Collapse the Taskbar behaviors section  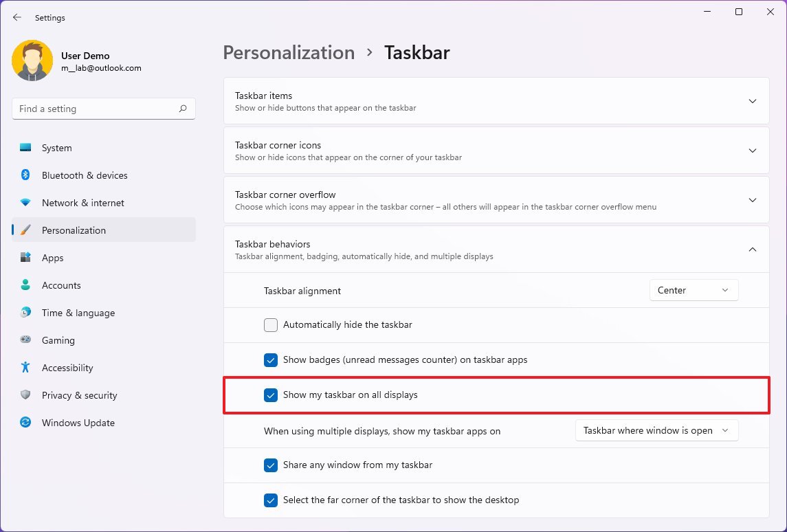(753, 250)
